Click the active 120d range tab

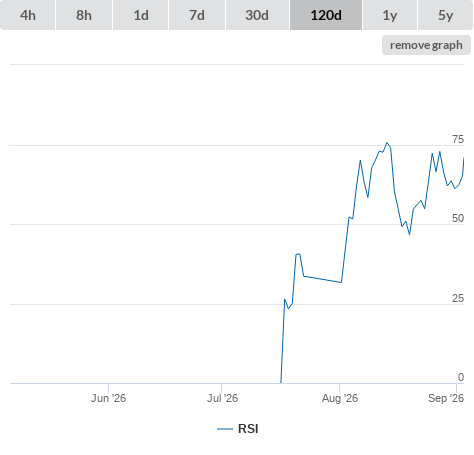point(326,15)
